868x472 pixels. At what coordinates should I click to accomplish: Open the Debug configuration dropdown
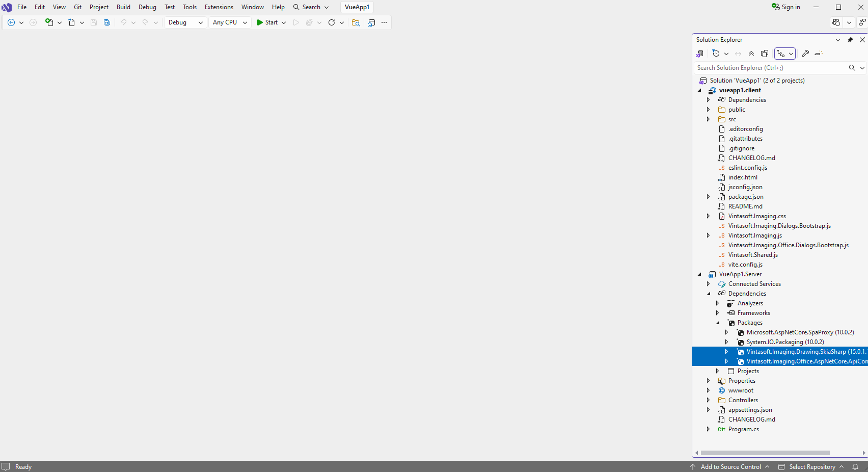click(185, 22)
